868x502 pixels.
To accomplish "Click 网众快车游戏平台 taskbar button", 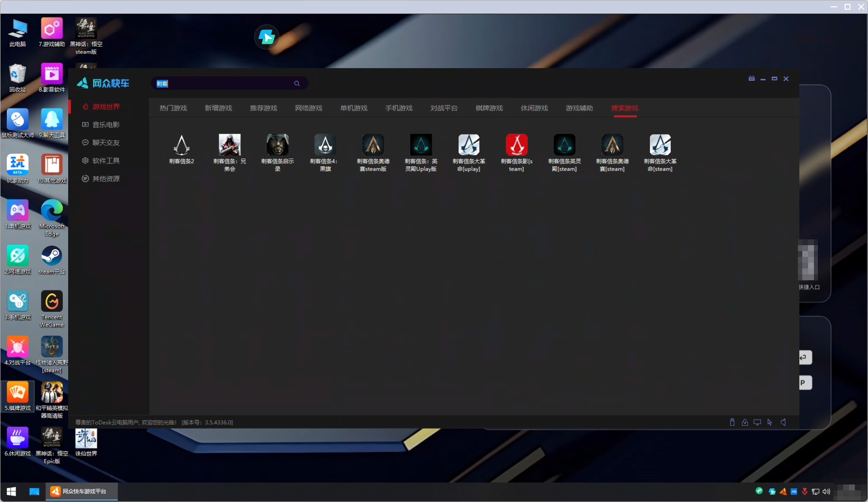I will click(x=82, y=491).
